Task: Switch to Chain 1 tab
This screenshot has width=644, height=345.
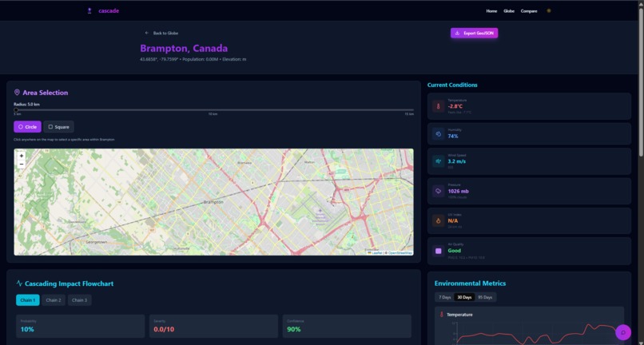Action: tap(28, 300)
